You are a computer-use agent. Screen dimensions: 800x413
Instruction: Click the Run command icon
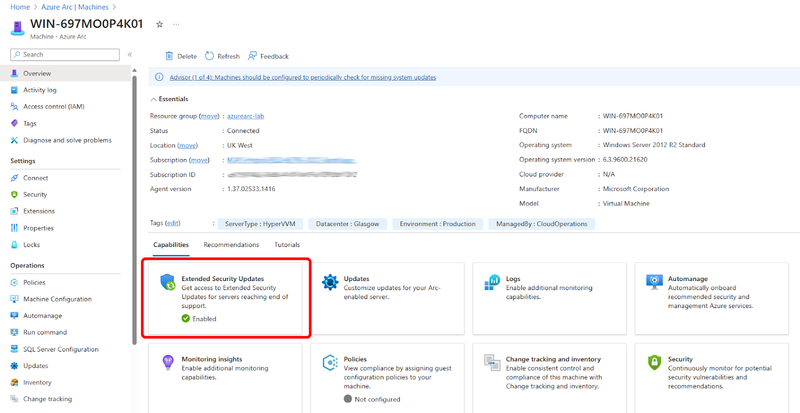click(x=14, y=332)
